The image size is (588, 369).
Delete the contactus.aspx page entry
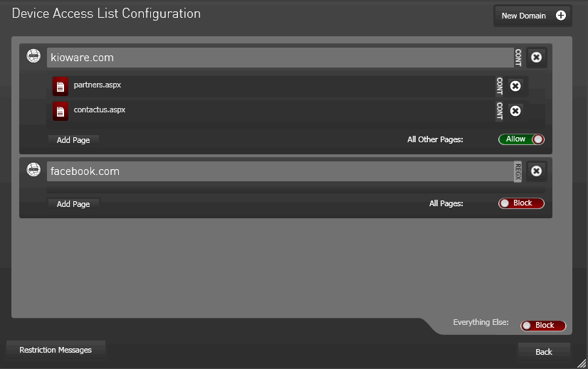[515, 111]
